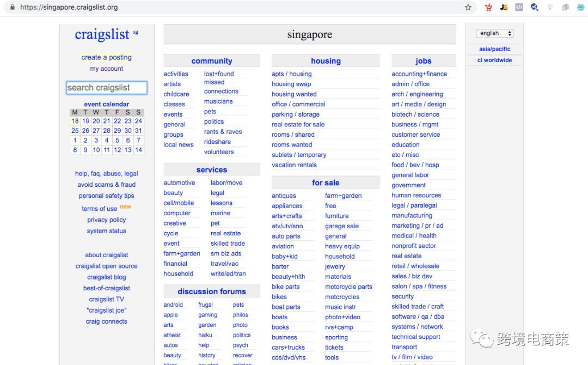Click the gray code tag extension icon
The width and height of the screenshot is (588, 365).
[519, 7]
